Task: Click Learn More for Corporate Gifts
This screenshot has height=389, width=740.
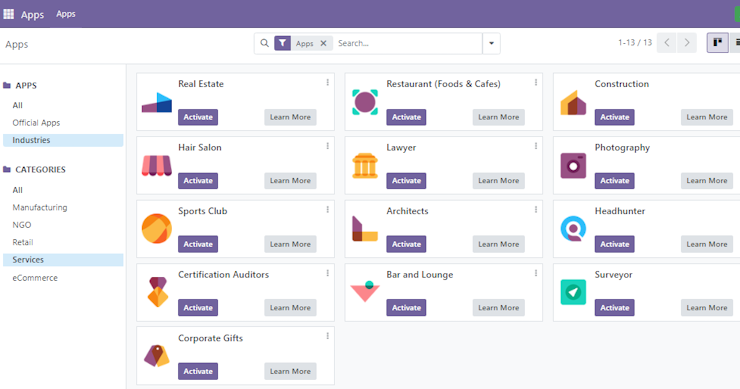Action: click(290, 371)
